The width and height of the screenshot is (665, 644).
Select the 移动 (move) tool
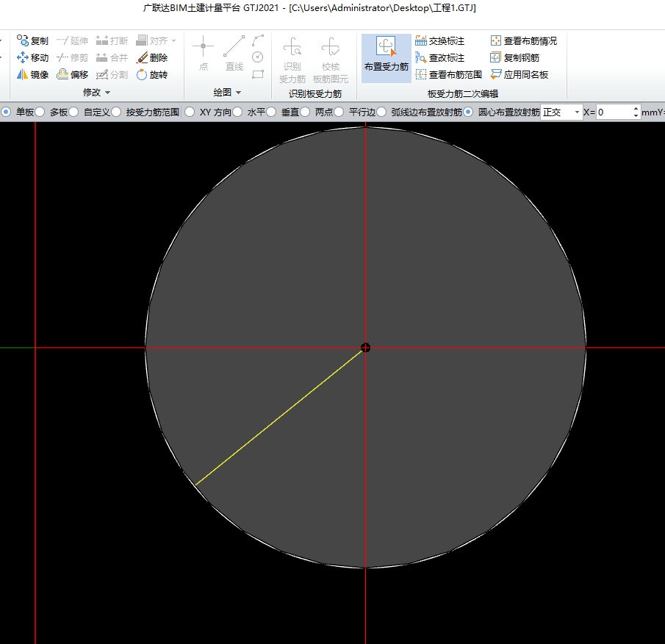point(32,57)
